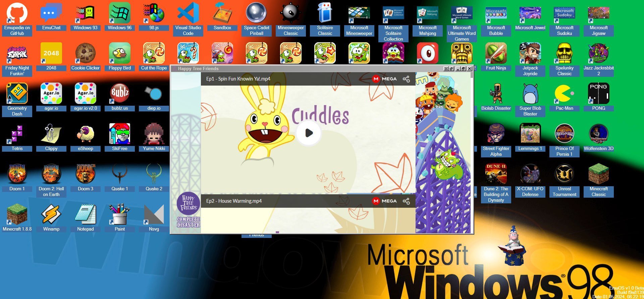Open Flappy Bird icon
This screenshot has width=644, height=299.
coord(120,56)
